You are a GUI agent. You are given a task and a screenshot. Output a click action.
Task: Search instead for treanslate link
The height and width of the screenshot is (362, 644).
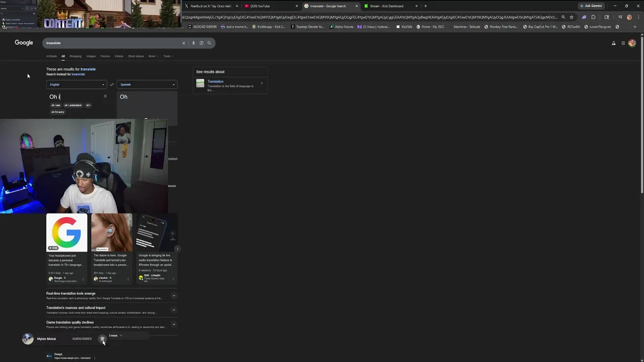point(78,74)
